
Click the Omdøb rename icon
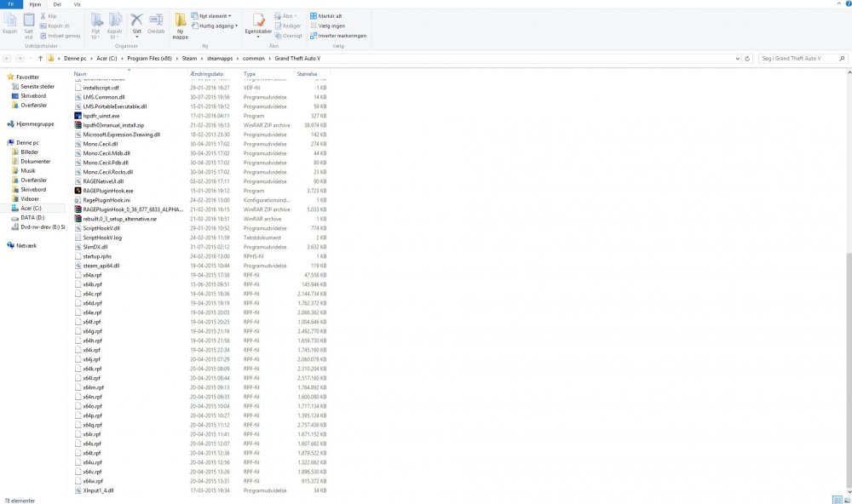[x=156, y=20]
